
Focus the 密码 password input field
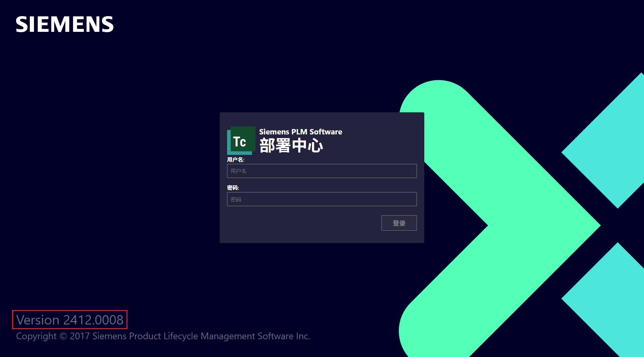tap(322, 199)
